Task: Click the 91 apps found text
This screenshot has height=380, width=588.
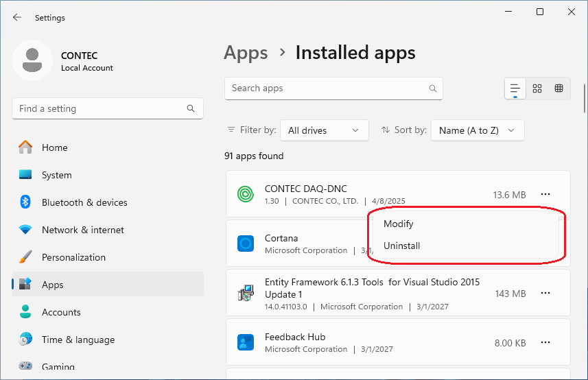Action: click(x=254, y=156)
